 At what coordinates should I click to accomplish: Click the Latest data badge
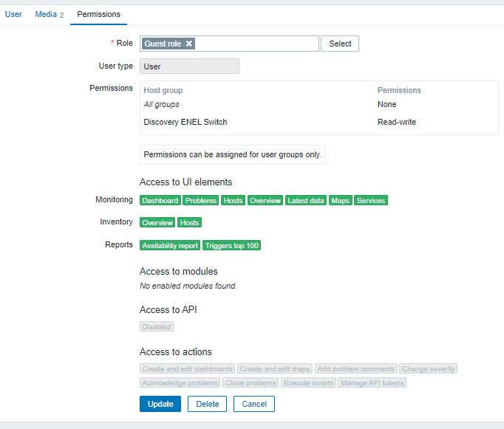(306, 201)
